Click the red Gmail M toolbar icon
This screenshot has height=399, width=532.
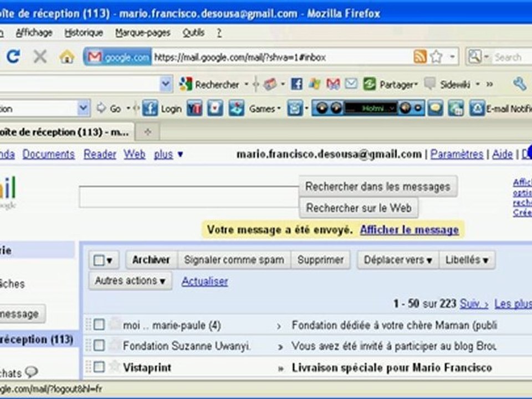point(333,84)
